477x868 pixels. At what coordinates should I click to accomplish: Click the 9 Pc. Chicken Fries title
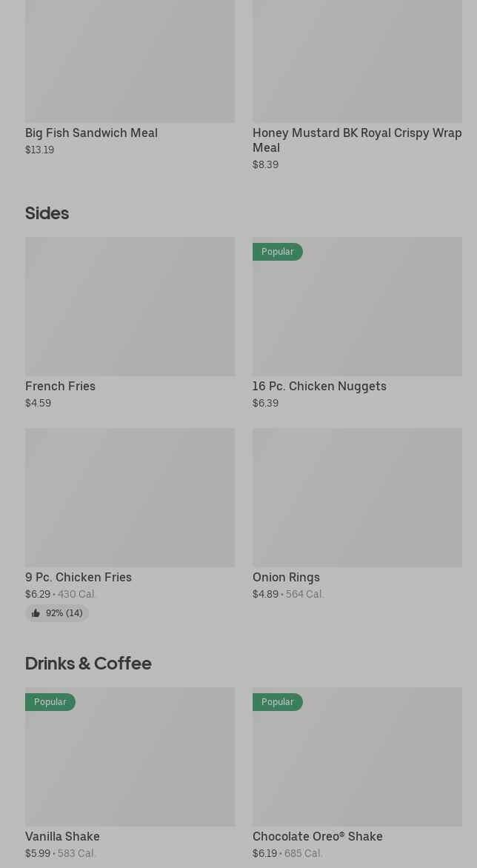pos(79,577)
